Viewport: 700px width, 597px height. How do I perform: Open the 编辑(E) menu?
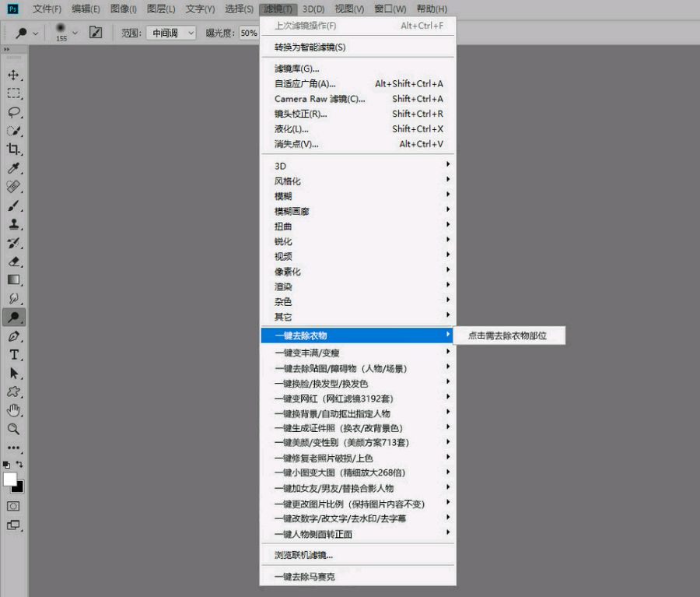86,9
